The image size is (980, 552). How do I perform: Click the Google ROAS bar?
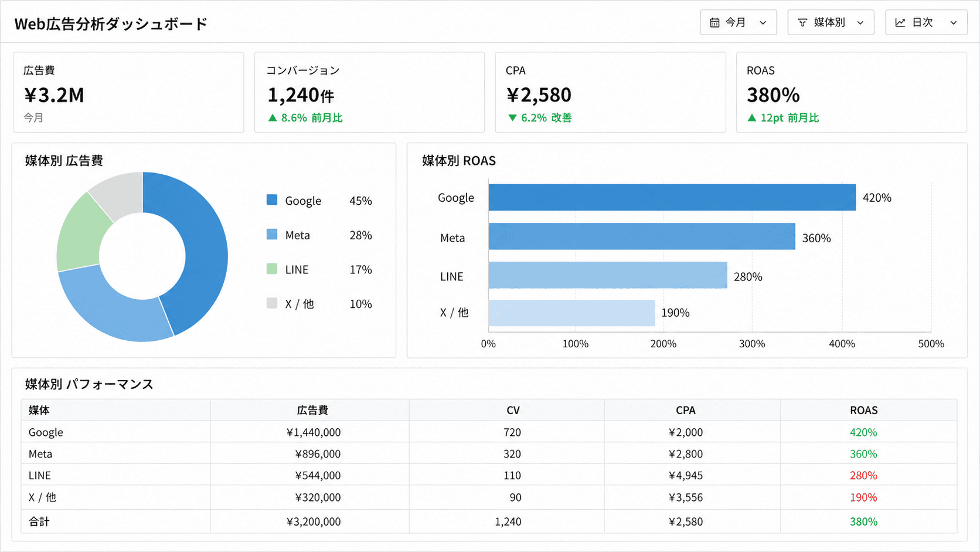[672, 198]
